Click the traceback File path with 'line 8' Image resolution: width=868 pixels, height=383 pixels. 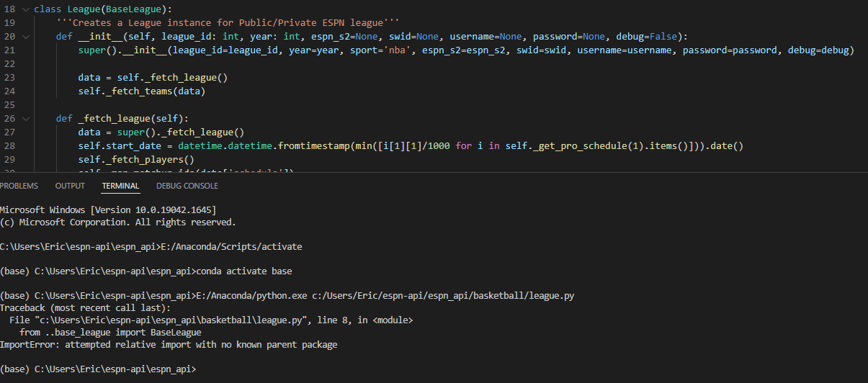pos(211,320)
